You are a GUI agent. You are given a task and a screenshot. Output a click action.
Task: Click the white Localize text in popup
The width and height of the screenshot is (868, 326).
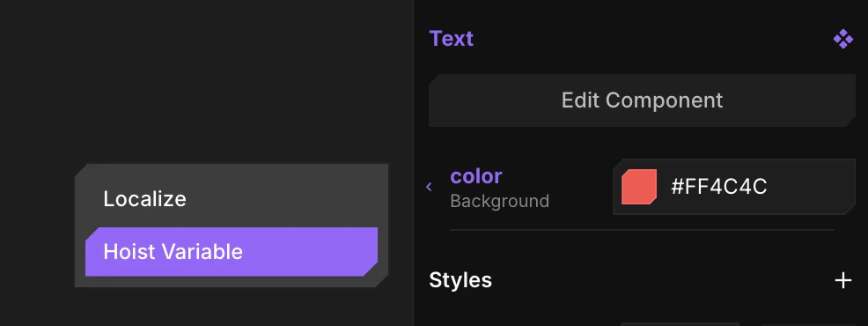144,199
